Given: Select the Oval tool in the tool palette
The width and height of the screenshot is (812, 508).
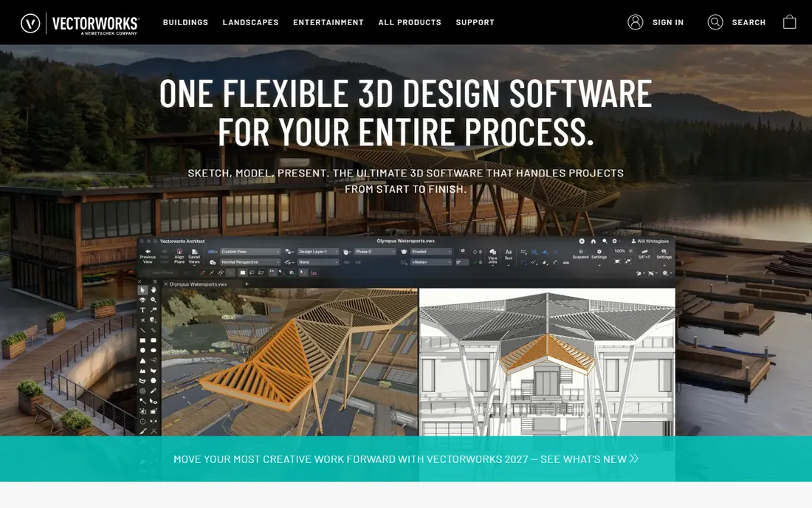Looking at the screenshot, I should pos(154,350).
